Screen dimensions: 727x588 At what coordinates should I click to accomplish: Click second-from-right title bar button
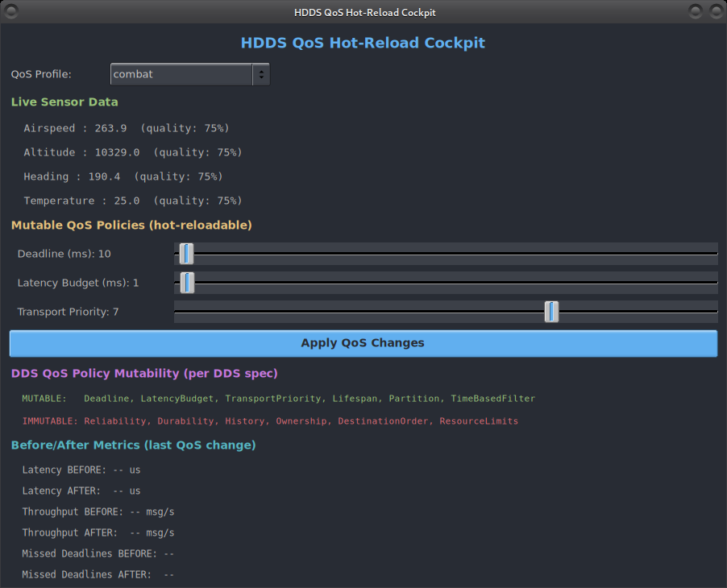(x=696, y=11)
